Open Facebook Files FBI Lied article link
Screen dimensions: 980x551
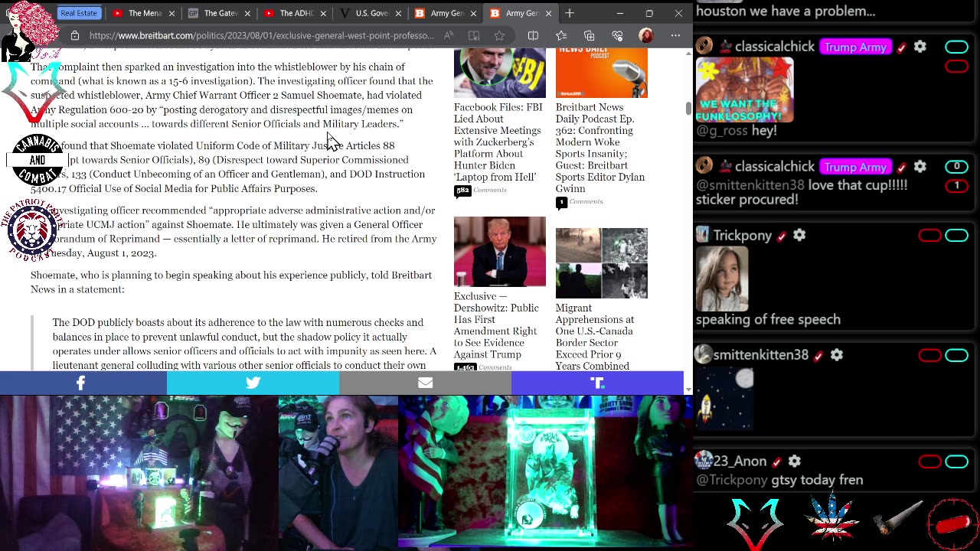[x=497, y=142]
